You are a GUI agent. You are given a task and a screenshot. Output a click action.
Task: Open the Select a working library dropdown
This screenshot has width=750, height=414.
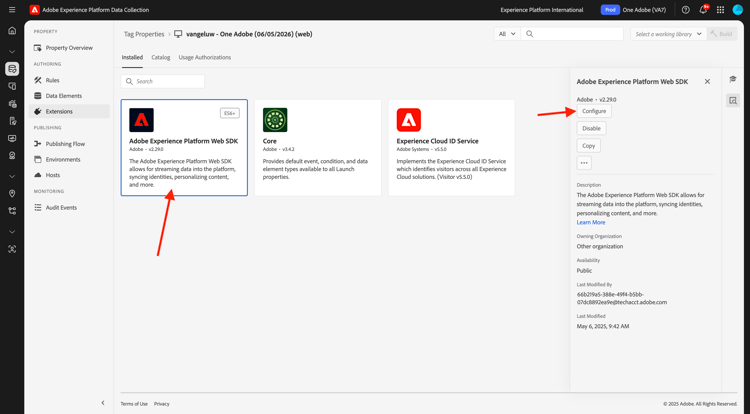(x=668, y=34)
